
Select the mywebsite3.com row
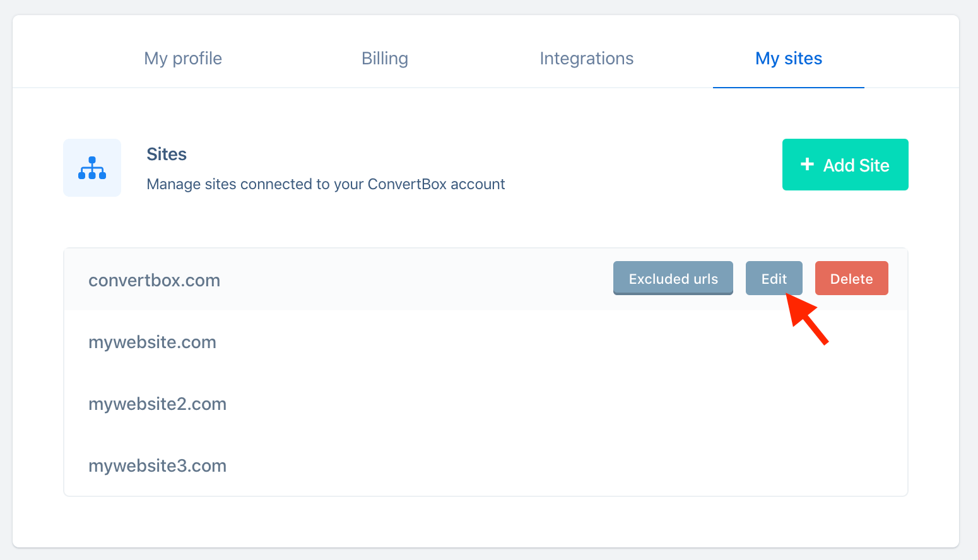[x=486, y=465]
